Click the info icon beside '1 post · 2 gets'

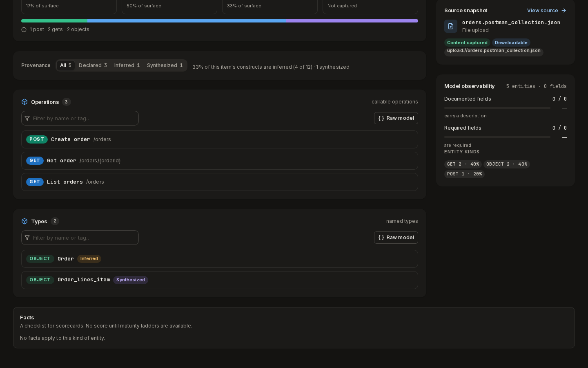point(24,29)
